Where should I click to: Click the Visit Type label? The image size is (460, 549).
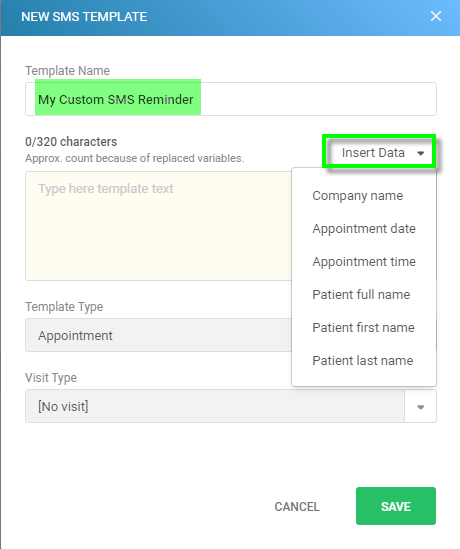pyautogui.click(x=51, y=378)
